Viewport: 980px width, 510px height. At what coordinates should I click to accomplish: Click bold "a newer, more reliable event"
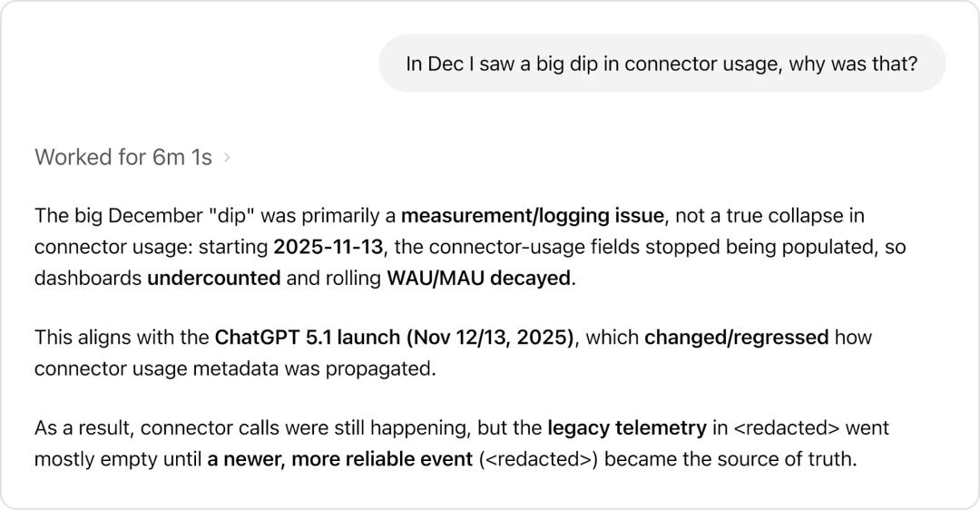pyautogui.click(x=339, y=458)
